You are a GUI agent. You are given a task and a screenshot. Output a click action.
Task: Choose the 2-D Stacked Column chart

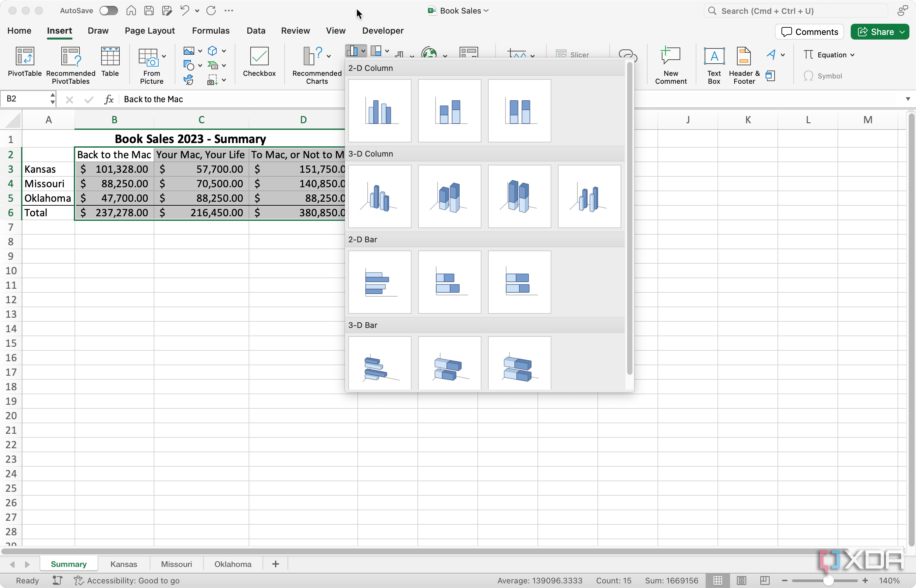[450, 111]
